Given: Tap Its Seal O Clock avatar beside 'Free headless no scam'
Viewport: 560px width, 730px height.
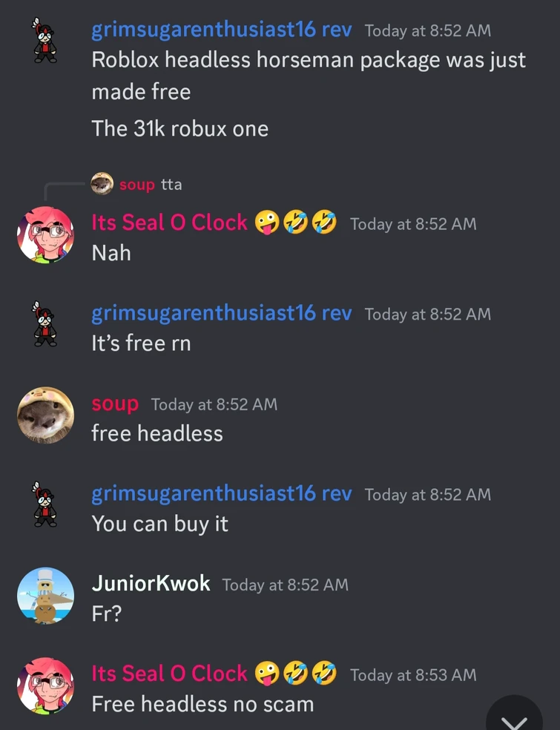Looking at the screenshot, I should 45,685.
